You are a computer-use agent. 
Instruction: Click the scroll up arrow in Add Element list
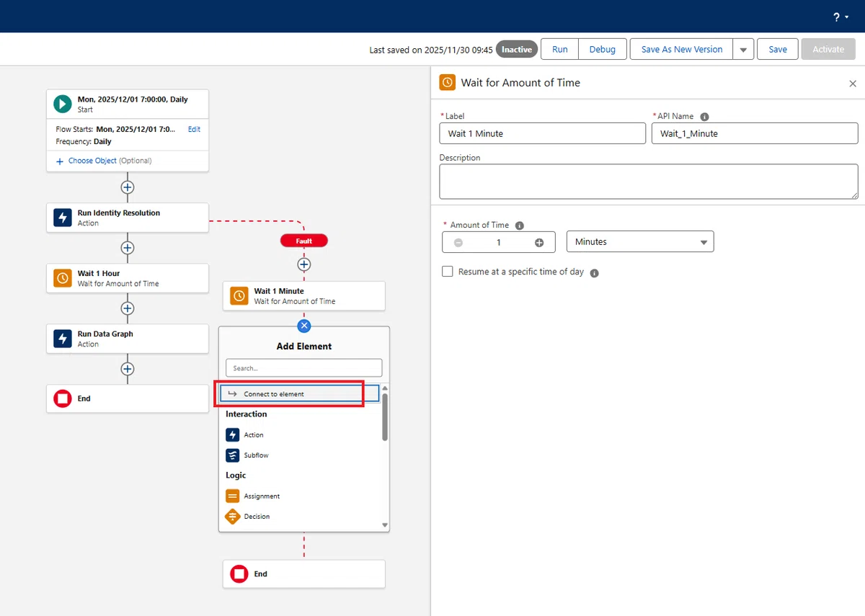(x=385, y=388)
